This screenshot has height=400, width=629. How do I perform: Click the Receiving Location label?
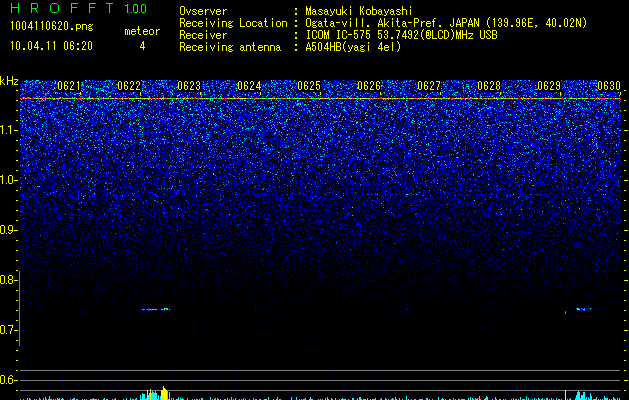[x=233, y=23]
